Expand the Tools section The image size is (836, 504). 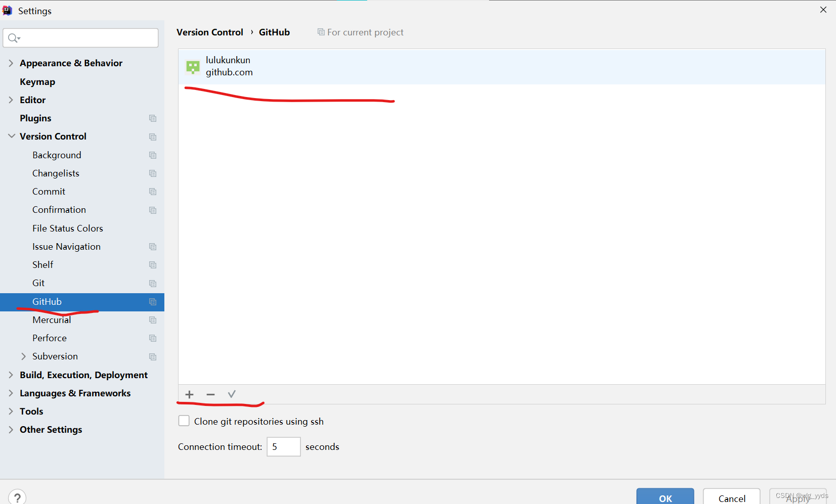coord(11,411)
